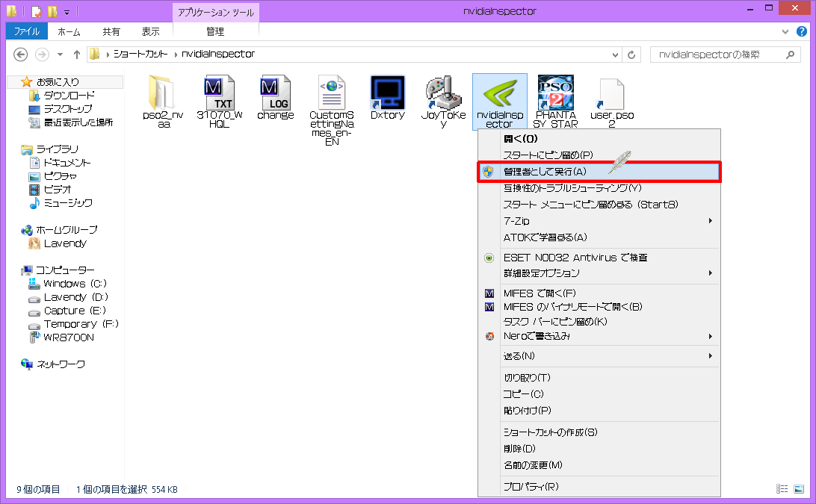This screenshot has height=504, width=816.
Task: Select the Dxtory shortcut icon
Action: click(388, 93)
